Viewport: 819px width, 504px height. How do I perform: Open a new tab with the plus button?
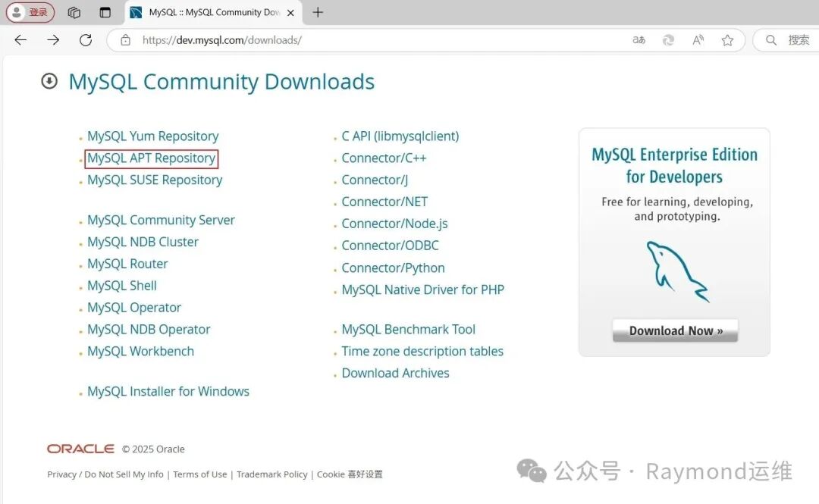click(318, 12)
